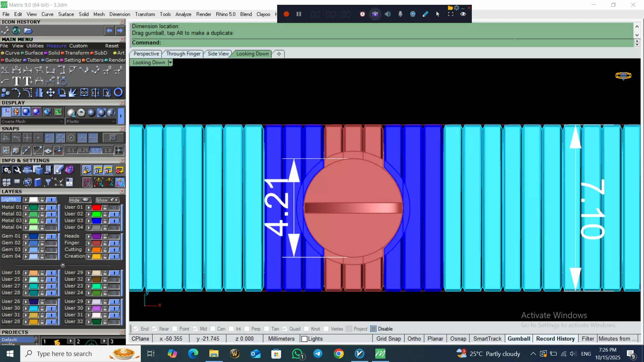Enable the Cen osnap checkbox
The width and height of the screenshot is (644, 362).
[x=213, y=329]
